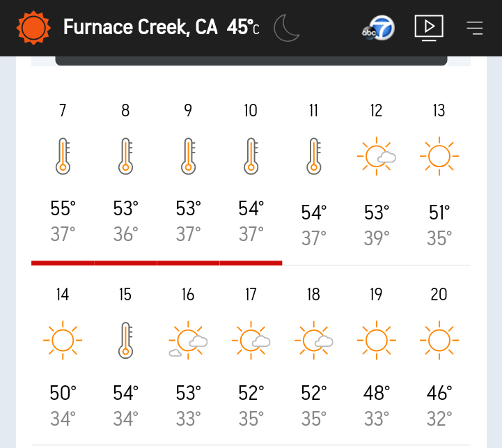
Task: Open the hamburger menu
Action: (x=474, y=28)
